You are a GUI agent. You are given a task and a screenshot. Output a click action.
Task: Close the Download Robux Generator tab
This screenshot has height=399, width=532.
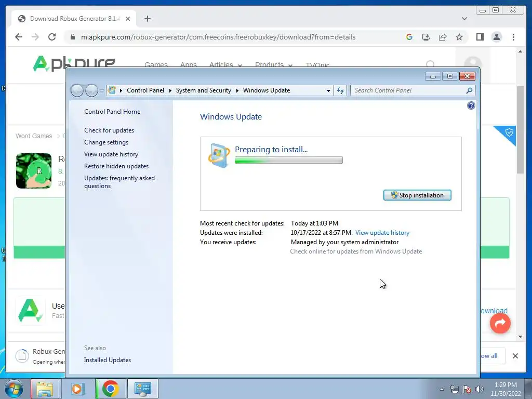[x=128, y=19]
